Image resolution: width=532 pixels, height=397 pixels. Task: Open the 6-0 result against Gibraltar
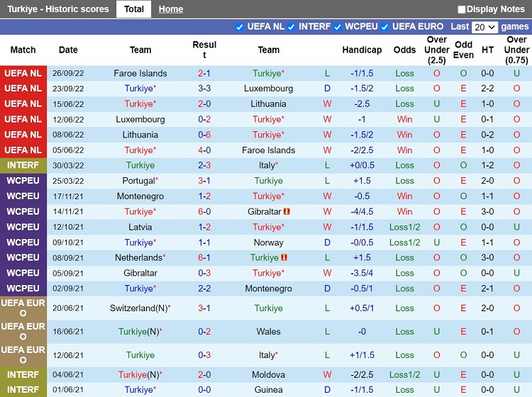[204, 212]
